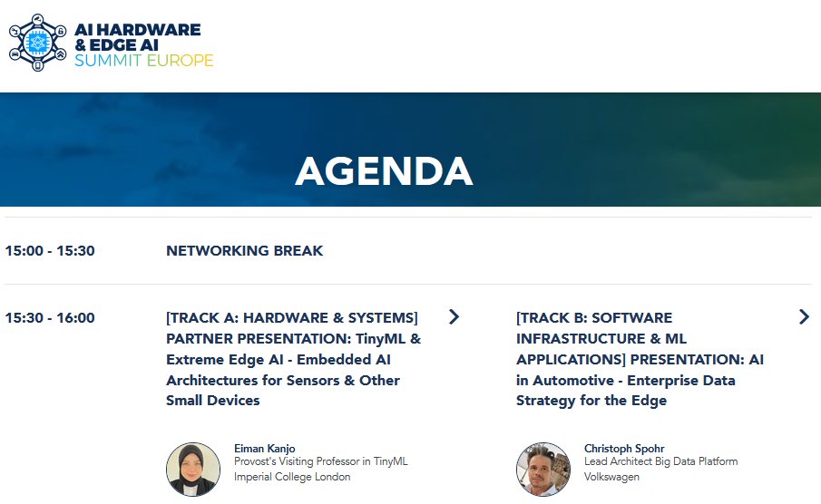Click the AI Hardware summit chip logo icon
Screen dimensions: 821x504
(x=38, y=43)
